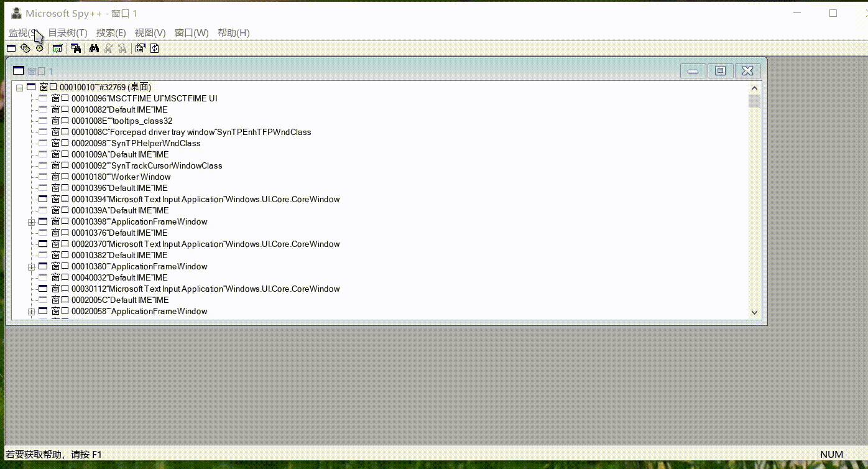The height and width of the screenshot is (469, 868).
Task: Click the icon of window 00020370 row
Action: coord(43,244)
